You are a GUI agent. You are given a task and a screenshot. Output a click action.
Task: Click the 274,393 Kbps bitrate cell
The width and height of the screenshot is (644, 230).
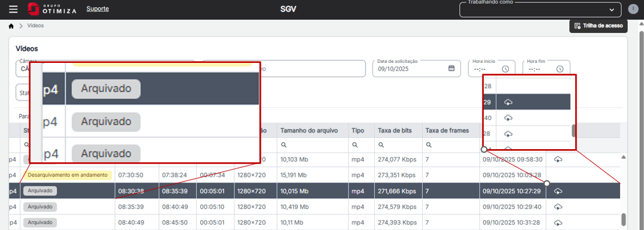click(398, 223)
